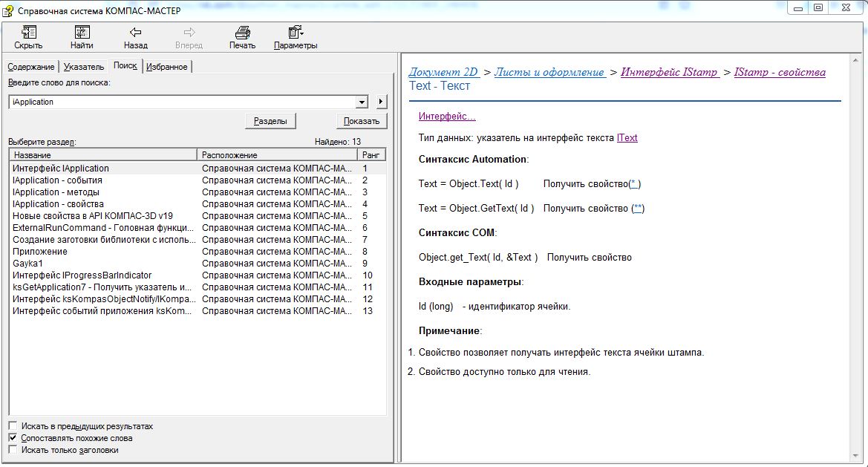Screen dimensions: 868x467
Task: Sort results by Название column header
Action: (x=103, y=155)
